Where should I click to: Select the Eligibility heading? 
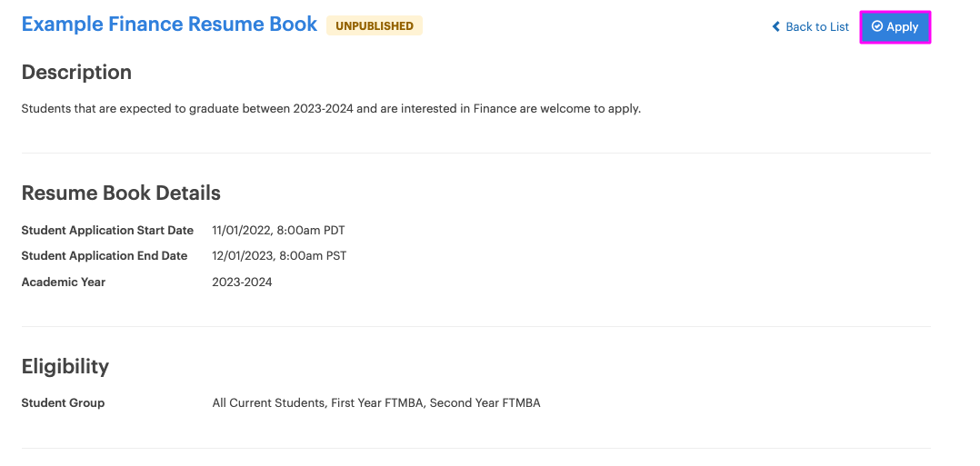tap(65, 366)
